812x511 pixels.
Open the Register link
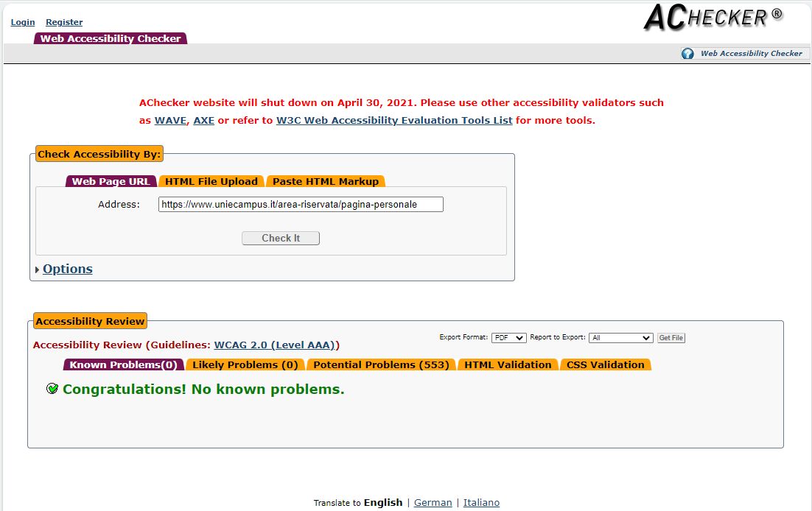(x=64, y=22)
